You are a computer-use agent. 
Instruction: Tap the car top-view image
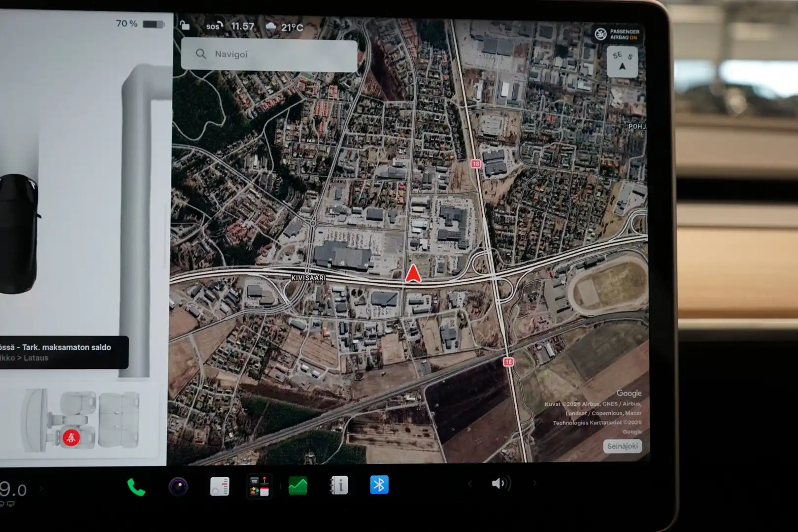click(18, 234)
